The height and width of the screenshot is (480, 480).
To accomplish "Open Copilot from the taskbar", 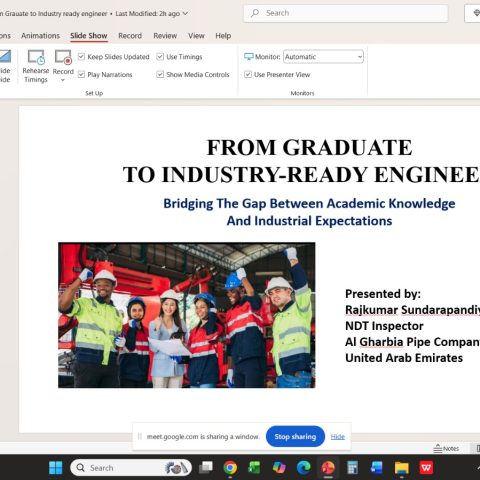I will [x=279, y=468].
